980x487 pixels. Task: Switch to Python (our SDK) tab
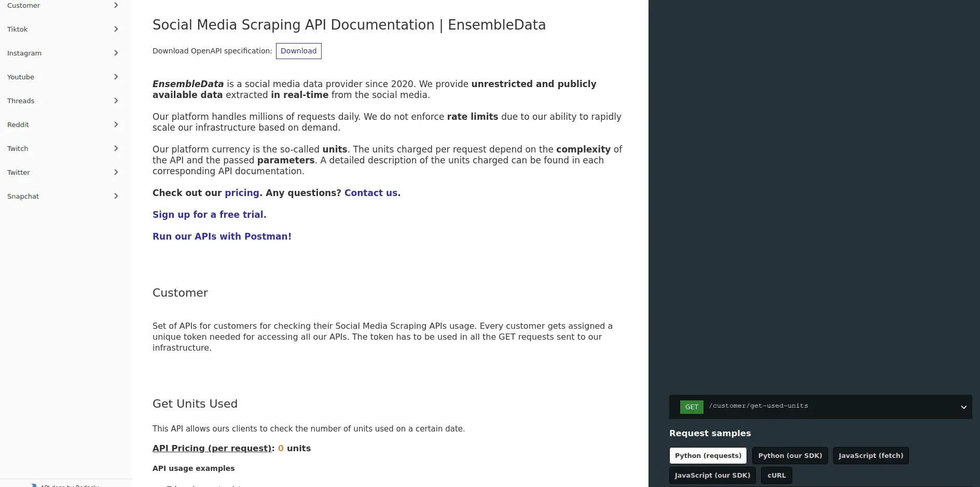(x=790, y=455)
